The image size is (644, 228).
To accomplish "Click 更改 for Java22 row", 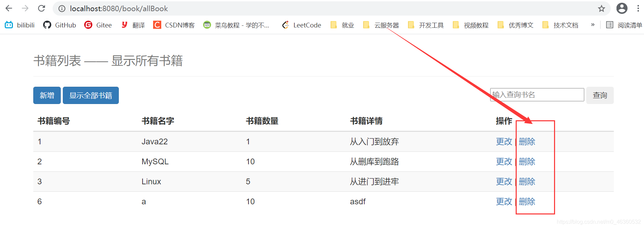I will pyautogui.click(x=504, y=142).
